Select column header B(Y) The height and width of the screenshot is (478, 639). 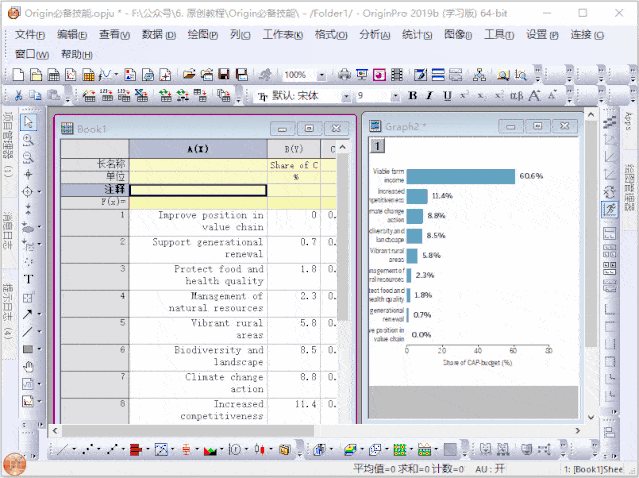tap(294, 149)
